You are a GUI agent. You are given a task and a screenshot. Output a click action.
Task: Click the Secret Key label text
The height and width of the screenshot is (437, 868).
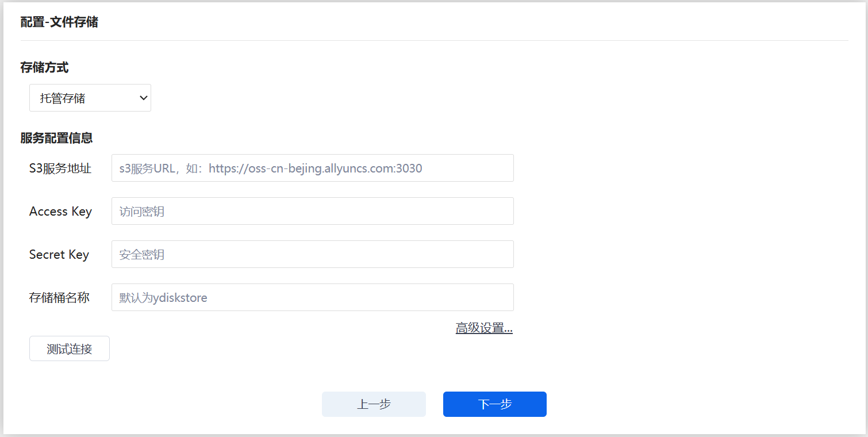pyautogui.click(x=59, y=254)
